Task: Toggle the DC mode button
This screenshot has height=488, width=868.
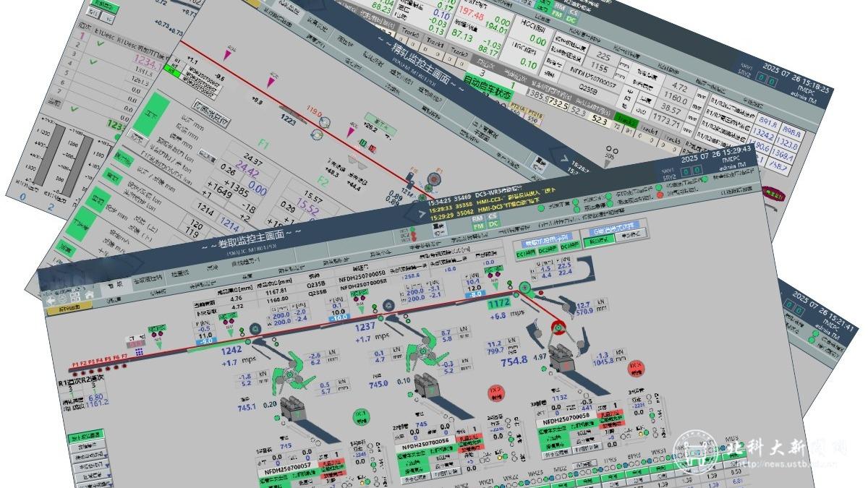Action: (x=493, y=224)
